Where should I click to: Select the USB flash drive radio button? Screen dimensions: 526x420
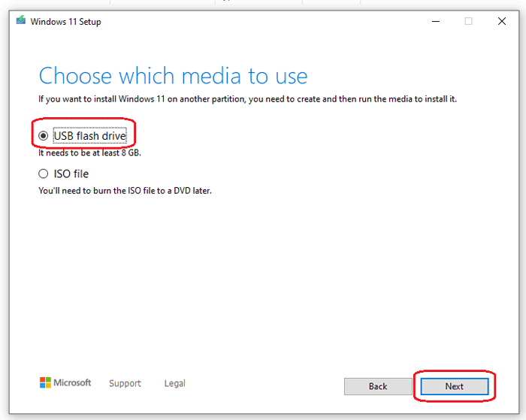[x=44, y=136]
